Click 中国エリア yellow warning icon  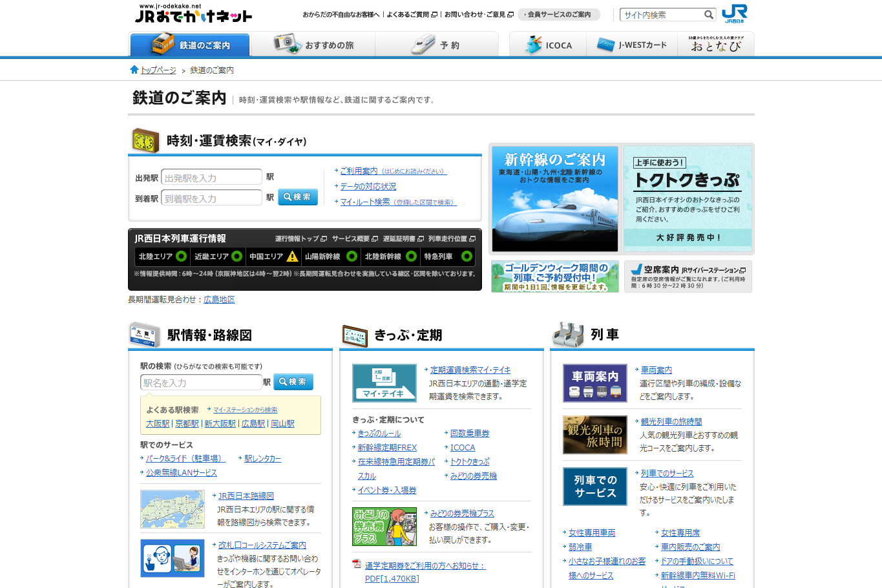[292, 257]
